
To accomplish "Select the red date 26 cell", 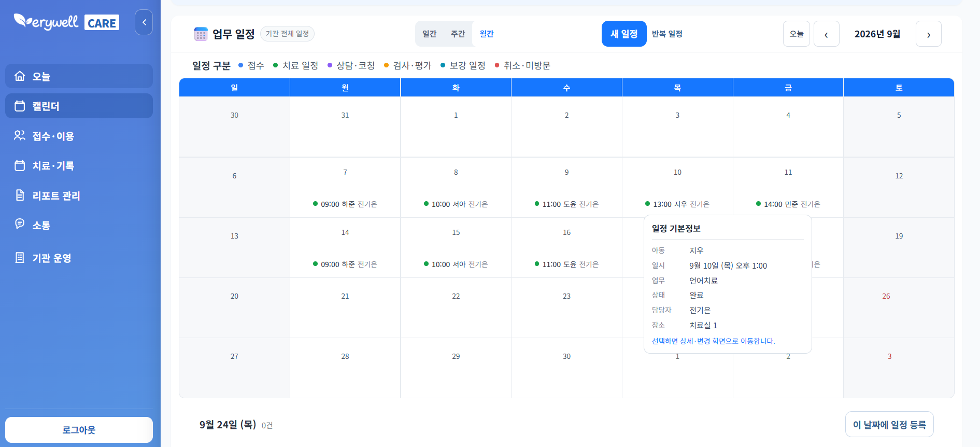I will 899,308.
